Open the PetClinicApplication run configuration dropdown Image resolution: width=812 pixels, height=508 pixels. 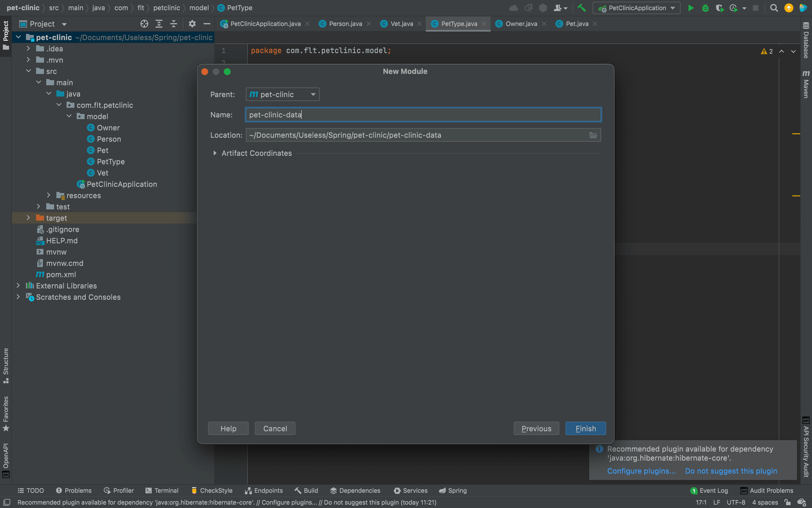(x=637, y=8)
